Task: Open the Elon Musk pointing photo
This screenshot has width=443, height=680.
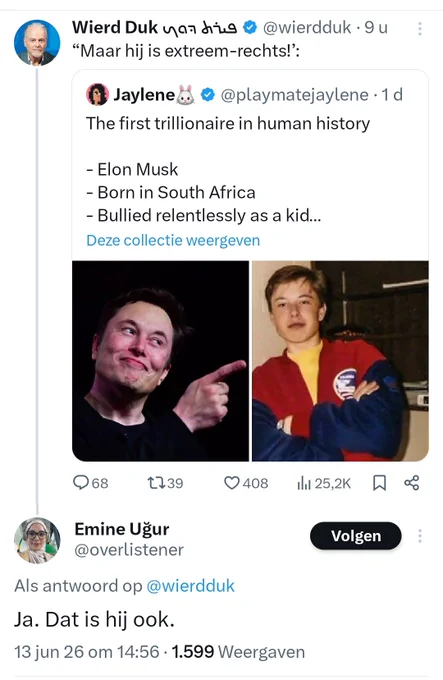Action: (x=160, y=361)
